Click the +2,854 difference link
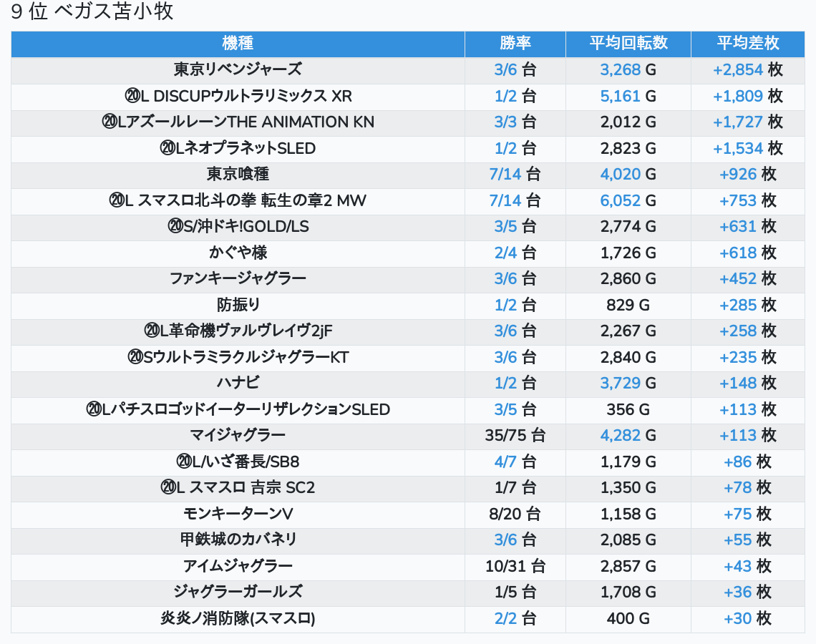816x644 pixels. click(x=737, y=70)
